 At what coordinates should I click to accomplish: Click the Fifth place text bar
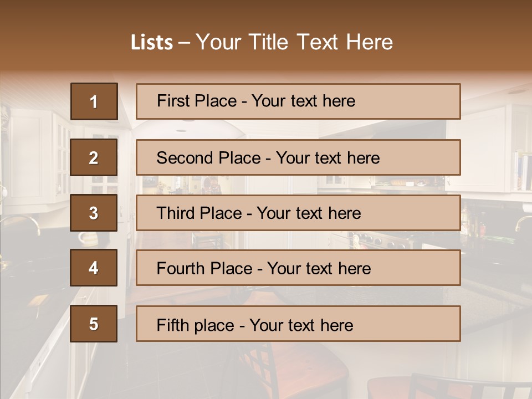click(x=298, y=324)
